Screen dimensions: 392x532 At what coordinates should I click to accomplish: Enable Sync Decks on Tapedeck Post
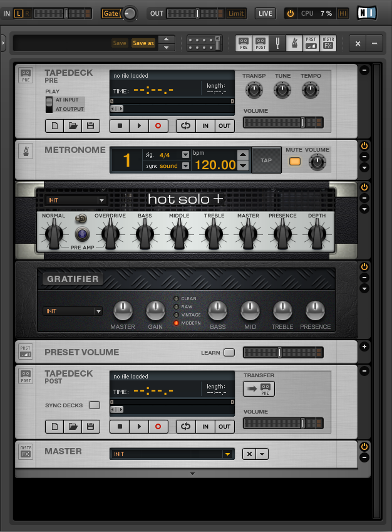click(94, 405)
